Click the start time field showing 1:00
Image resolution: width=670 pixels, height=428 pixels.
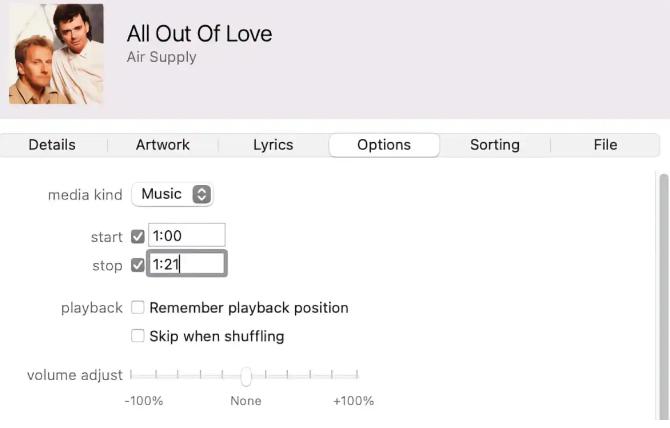point(187,235)
